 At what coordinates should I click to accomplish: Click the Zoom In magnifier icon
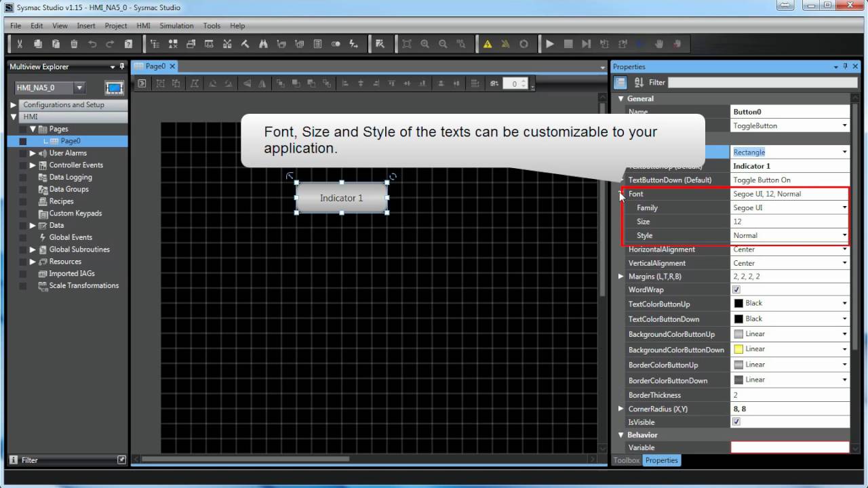(x=425, y=44)
